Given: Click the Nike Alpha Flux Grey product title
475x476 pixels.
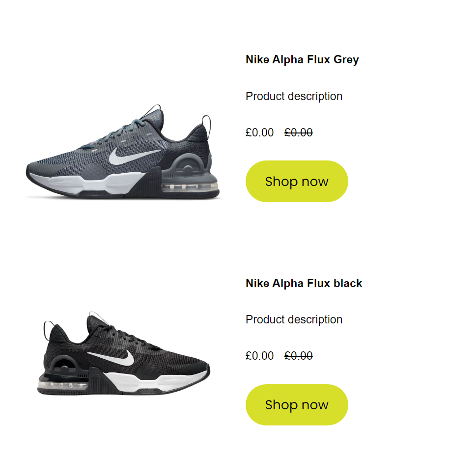Looking at the screenshot, I should point(302,59).
